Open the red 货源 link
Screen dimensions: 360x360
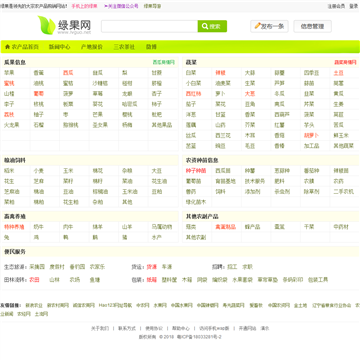pos(152,267)
